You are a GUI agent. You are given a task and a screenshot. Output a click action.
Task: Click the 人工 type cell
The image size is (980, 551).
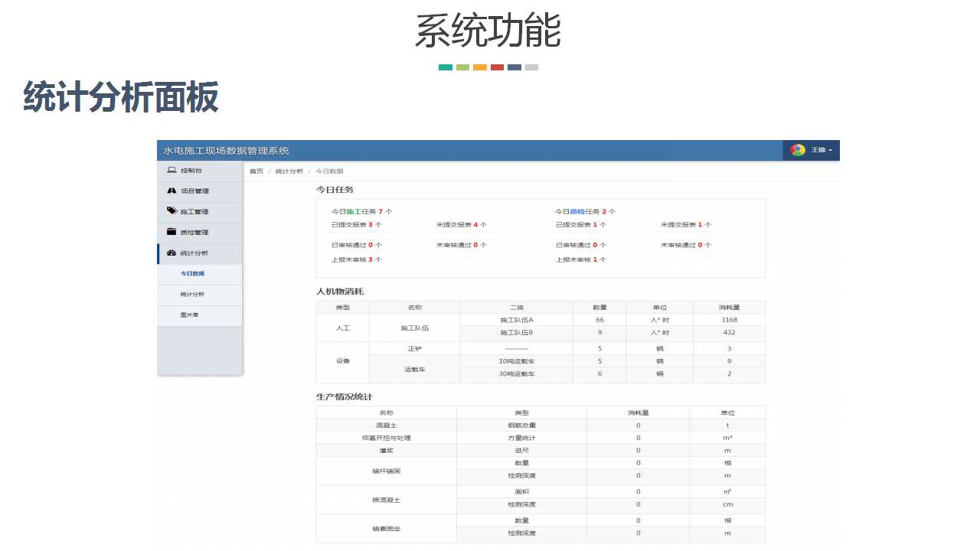coord(342,328)
